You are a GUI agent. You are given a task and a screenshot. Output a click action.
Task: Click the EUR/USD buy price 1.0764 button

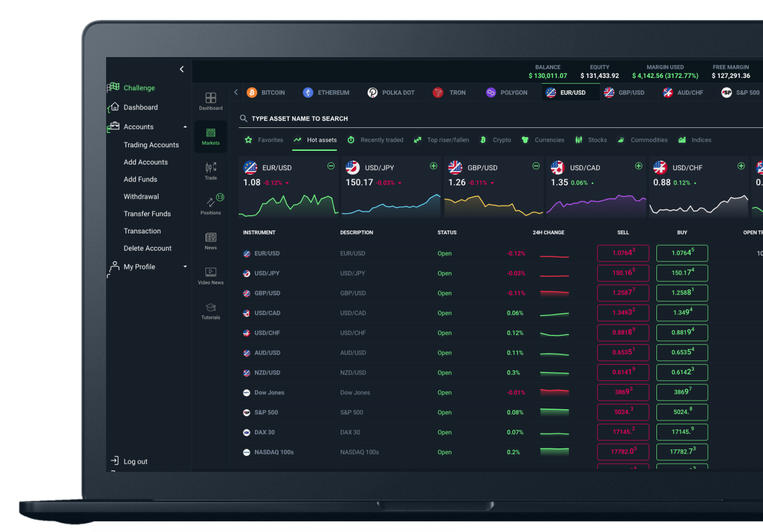click(x=682, y=253)
